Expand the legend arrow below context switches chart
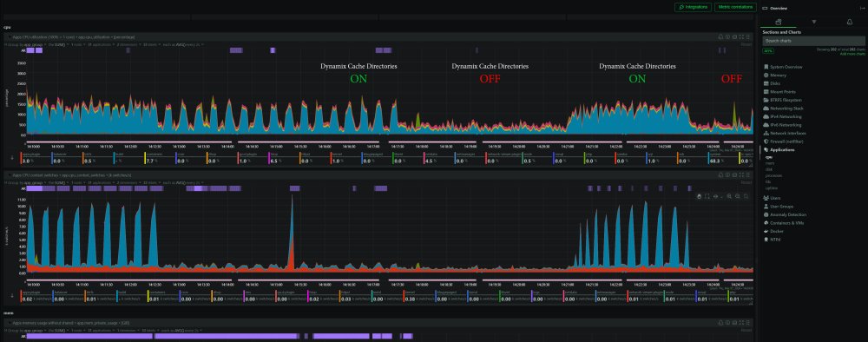The height and width of the screenshot is (342, 868). (13, 296)
